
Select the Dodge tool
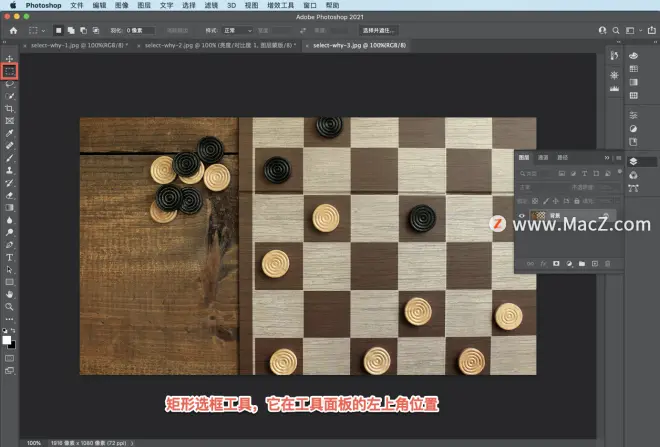(9, 232)
